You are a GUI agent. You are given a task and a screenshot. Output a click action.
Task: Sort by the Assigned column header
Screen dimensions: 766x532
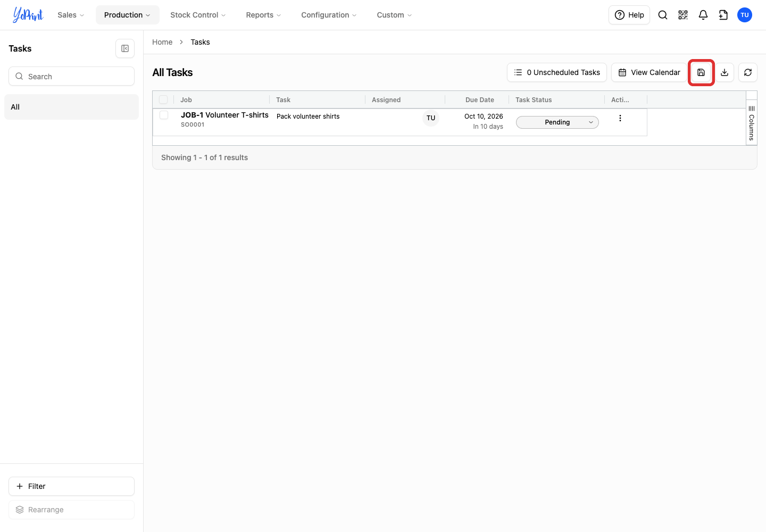[x=386, y=100]
